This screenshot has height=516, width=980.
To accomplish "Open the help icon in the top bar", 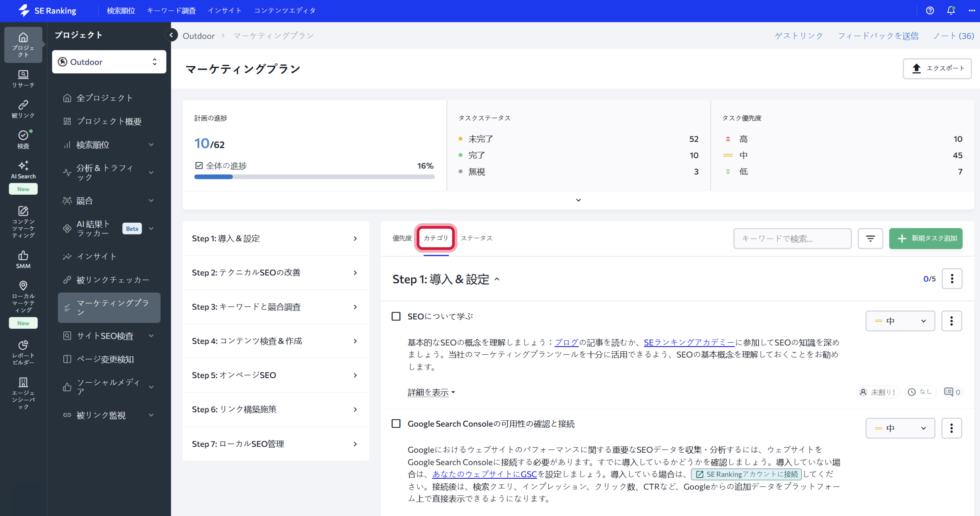I will (930, 11).
